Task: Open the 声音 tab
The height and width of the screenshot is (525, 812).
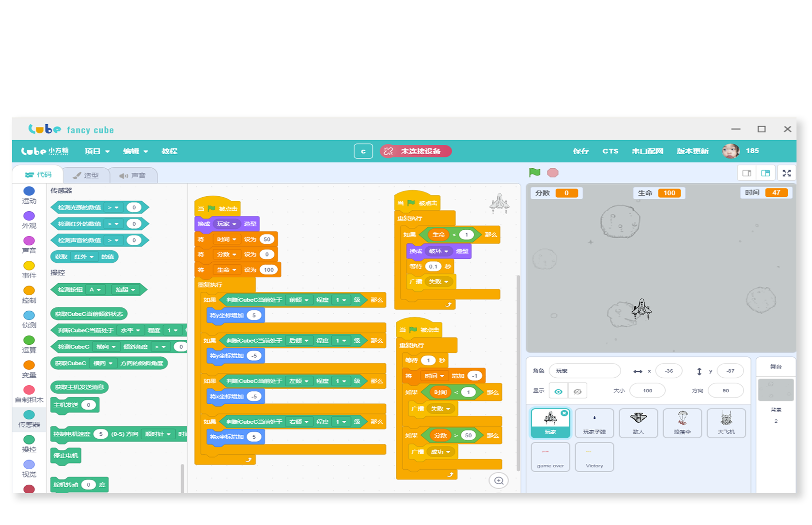Action: (x=133, y=175)
